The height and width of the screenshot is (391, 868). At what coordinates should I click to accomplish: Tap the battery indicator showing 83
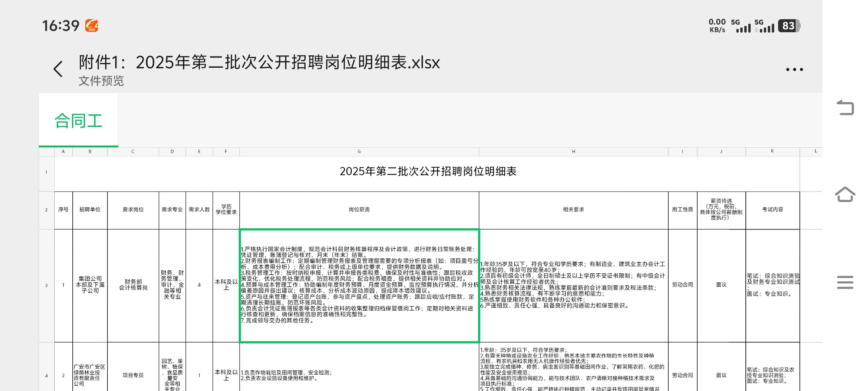789,26
